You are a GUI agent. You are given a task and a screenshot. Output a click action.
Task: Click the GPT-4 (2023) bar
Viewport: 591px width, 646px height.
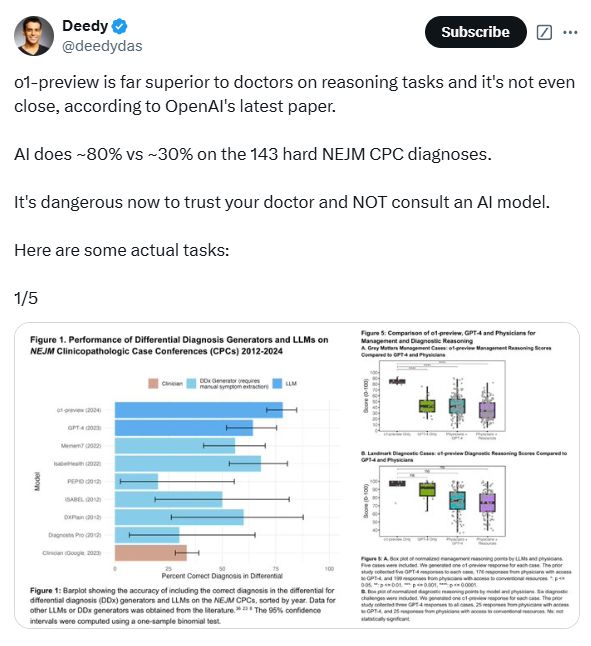[184, 428]
